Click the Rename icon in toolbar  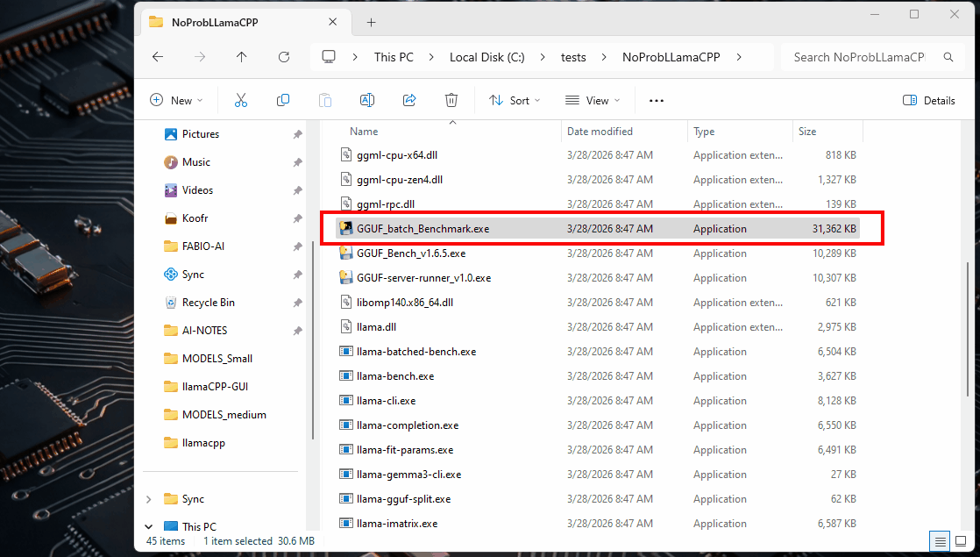(367, 100)
